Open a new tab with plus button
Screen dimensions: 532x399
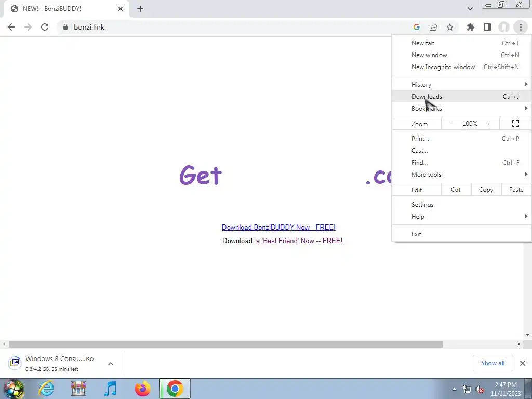pyautogui.click(x=140, y=9)
